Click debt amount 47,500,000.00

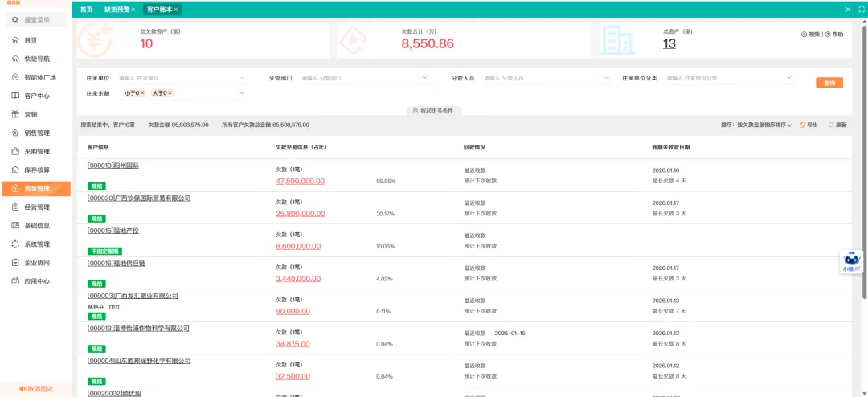pyautogui.click(x=300, y=181)
